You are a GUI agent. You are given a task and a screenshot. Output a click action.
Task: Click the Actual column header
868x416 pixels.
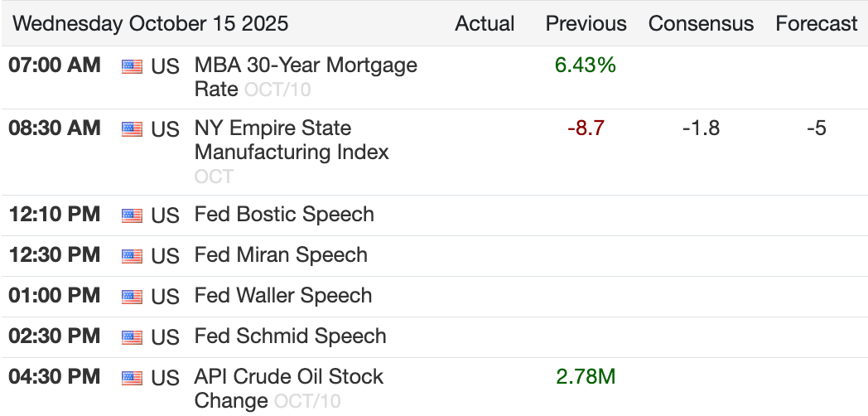[x=485, y=23]
